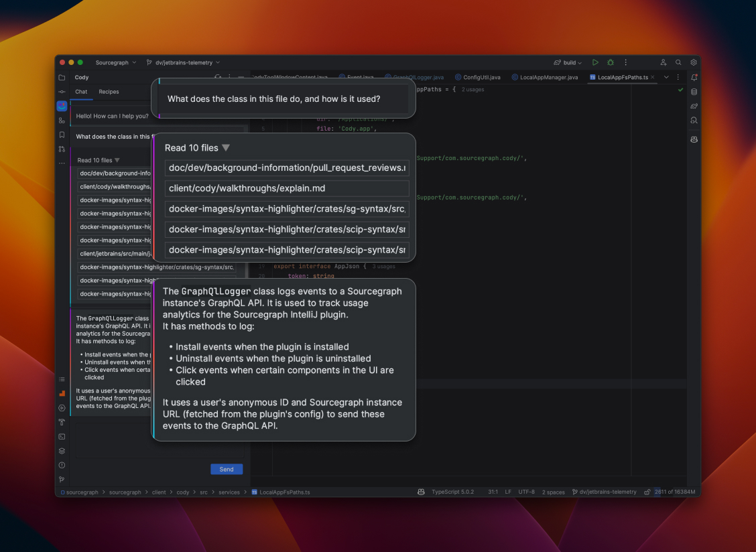756x552 pixels.
Task: Open the Build hammer tool window
Action: coord(62,422)
